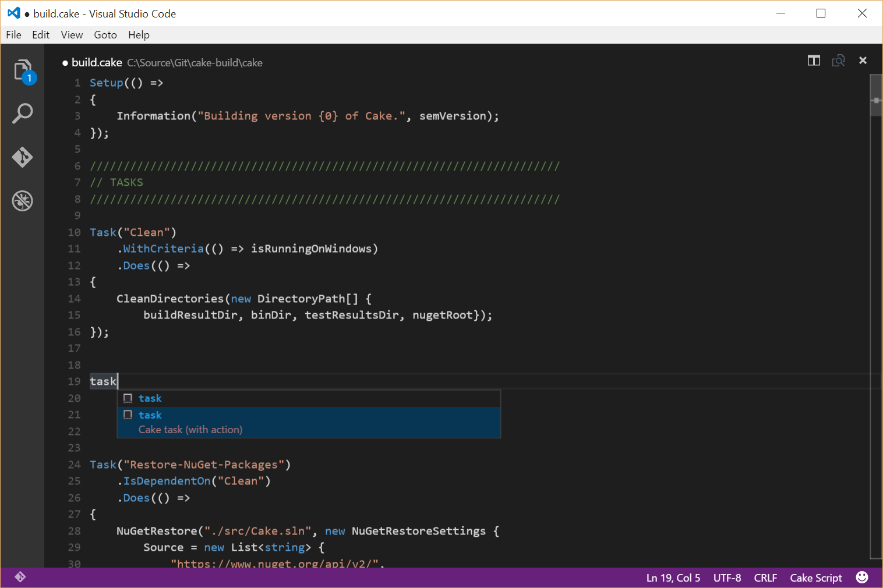The height and width of the screenshot is (588, 883).
Task: Click WithCriteria on line 11
Action: (x=164, y=249)
